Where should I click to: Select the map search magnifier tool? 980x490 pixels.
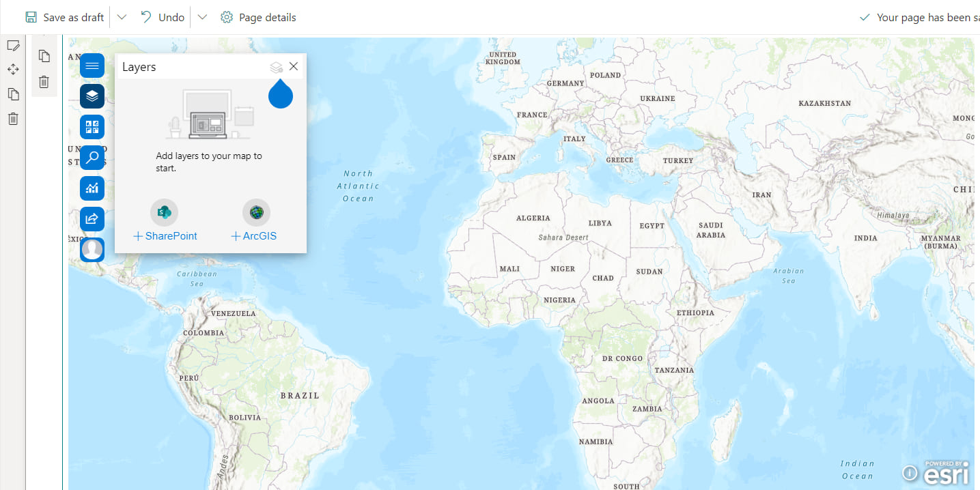(x=92, y=158)
